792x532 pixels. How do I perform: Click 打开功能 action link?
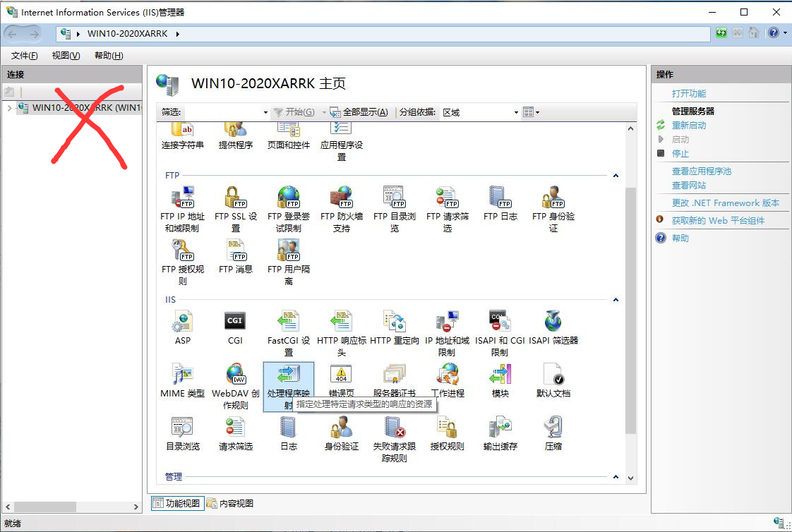(x=688, y=93)
